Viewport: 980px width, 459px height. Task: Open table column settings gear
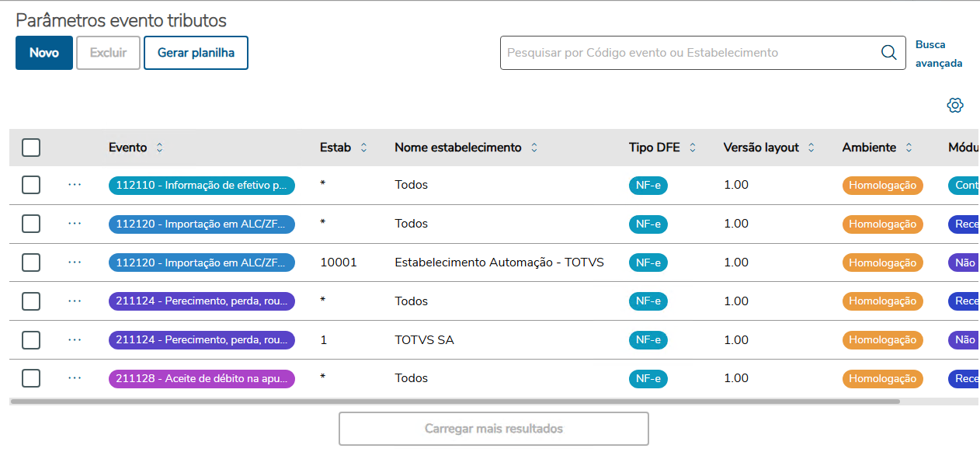(x=955, y=106)
